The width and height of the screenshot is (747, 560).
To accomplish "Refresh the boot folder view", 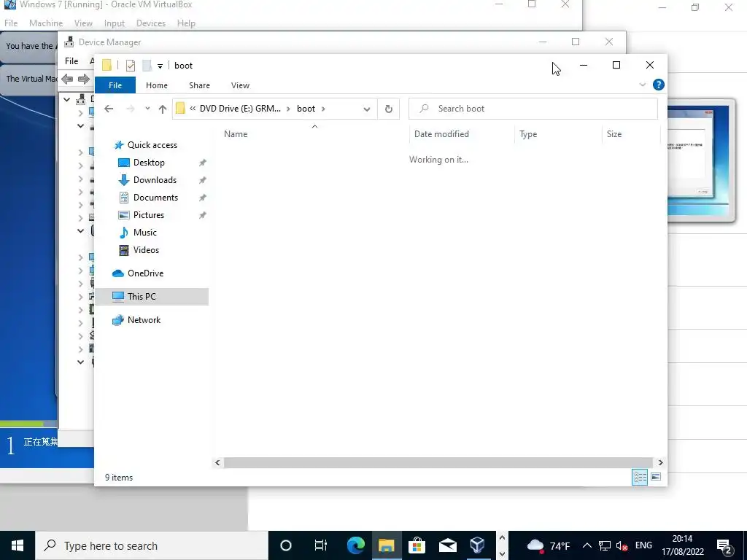I will point(389,109).
